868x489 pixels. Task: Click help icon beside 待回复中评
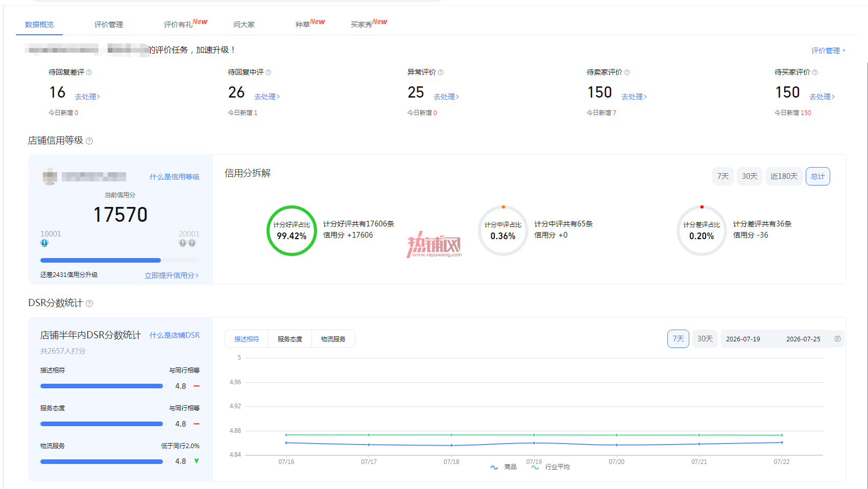(269, 73)
